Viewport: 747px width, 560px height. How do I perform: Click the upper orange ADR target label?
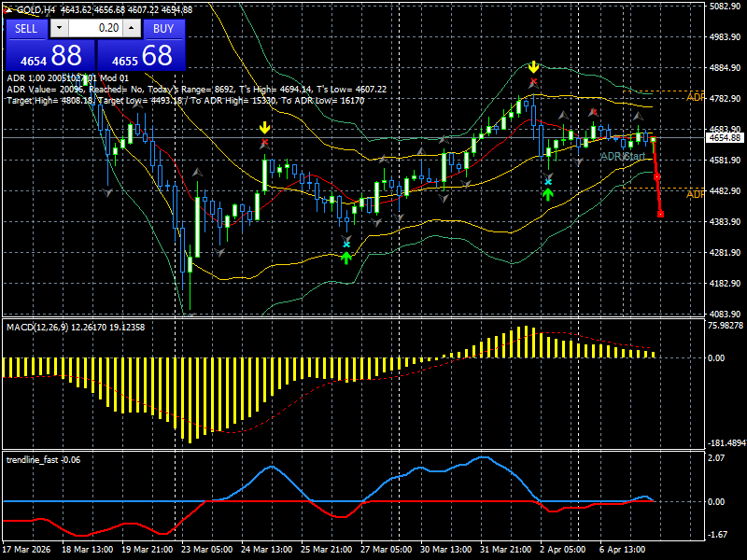(x=695, y=97)
